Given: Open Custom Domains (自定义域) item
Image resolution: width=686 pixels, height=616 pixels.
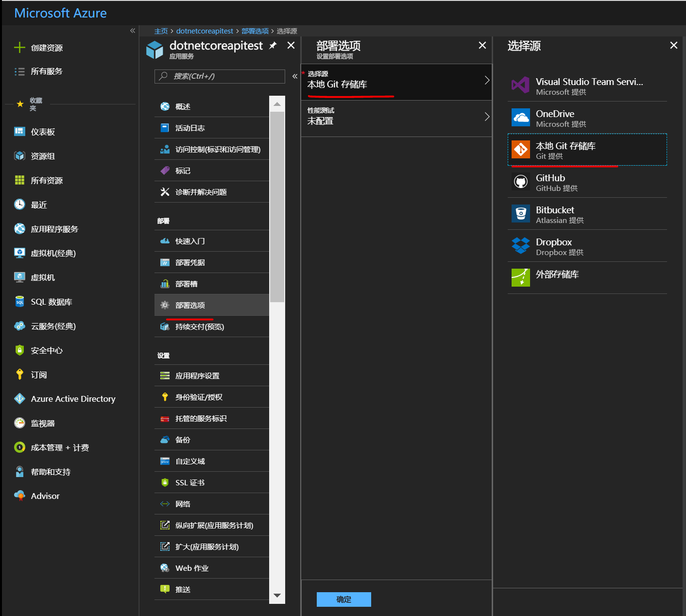Looking at the screenshot, I should point(212,461).
